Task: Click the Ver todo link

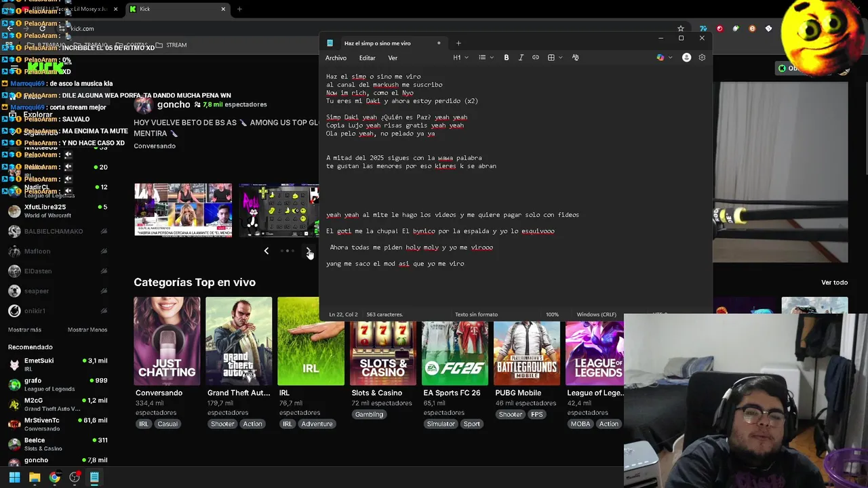Action: coord(834,283)
